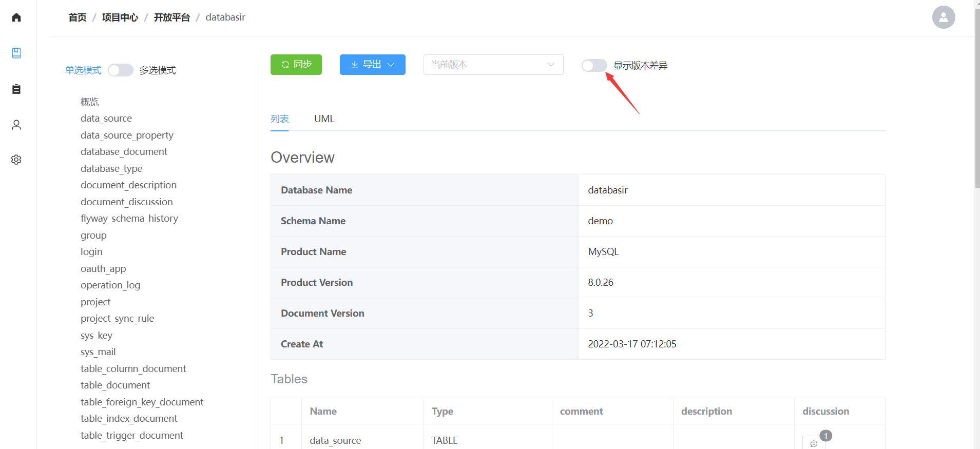
Task: Open the project book icon in sidebar
Action: 16,53
